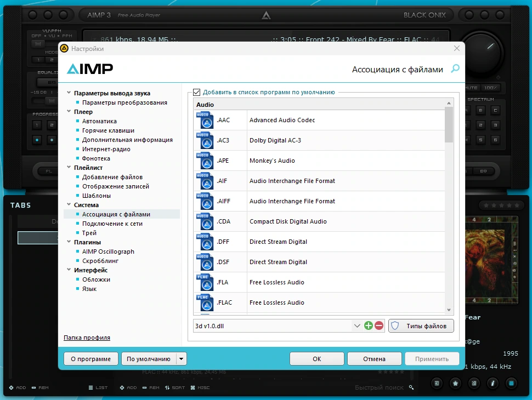Click the AIMP triangle logo in player title bar
Viewport: 532px width, 400px height.
266,15
